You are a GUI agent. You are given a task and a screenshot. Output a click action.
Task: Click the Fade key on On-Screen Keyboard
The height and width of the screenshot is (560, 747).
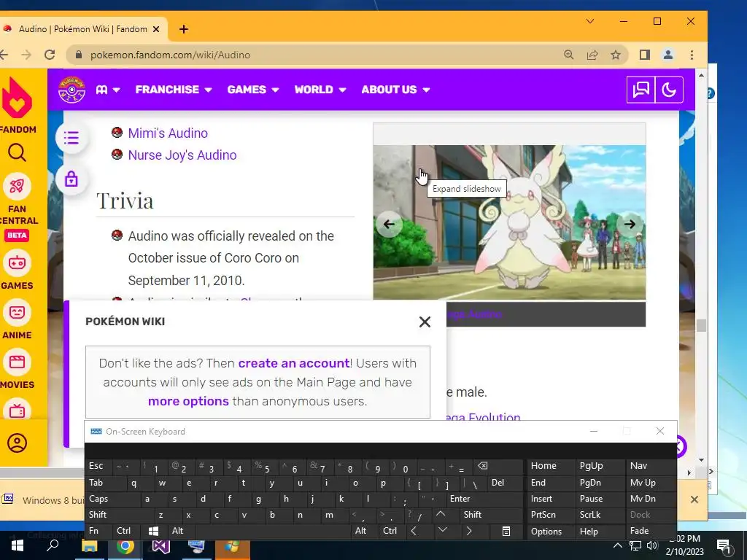pos(650,531)
